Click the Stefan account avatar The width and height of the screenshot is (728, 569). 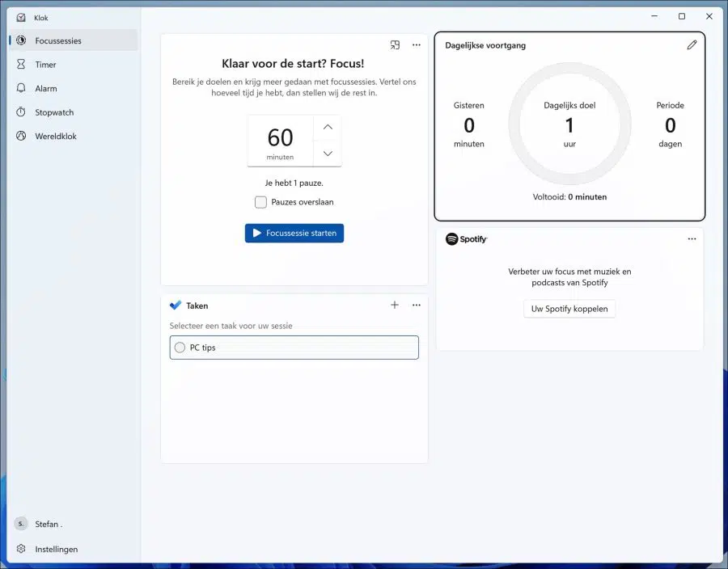click(x=21, y=524)
